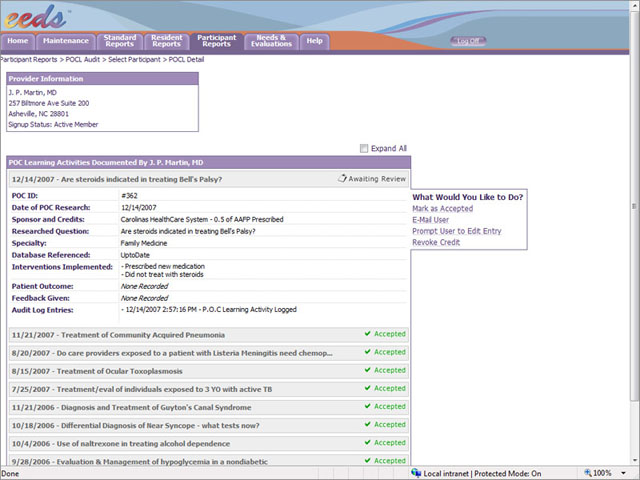640x480 pixels.
Task: Click the zoom magnifier icon in status bar
Action: point(588,473)
